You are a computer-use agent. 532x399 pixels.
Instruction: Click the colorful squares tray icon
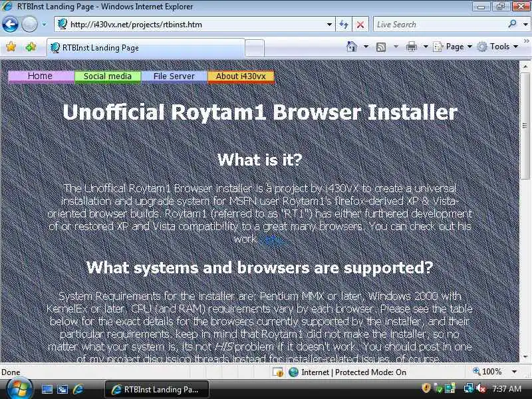[x=450, y=388]
